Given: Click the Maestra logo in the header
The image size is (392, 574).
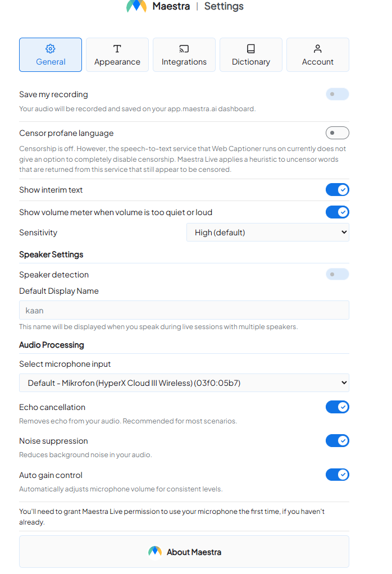Looking at the screenshot, I should tap(136, 7).
